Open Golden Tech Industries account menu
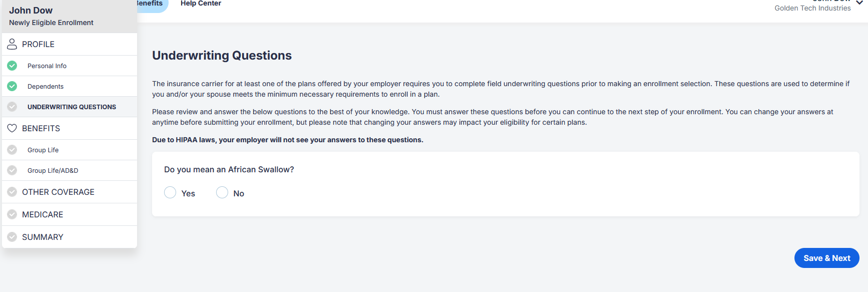 (x=812, y=8)
